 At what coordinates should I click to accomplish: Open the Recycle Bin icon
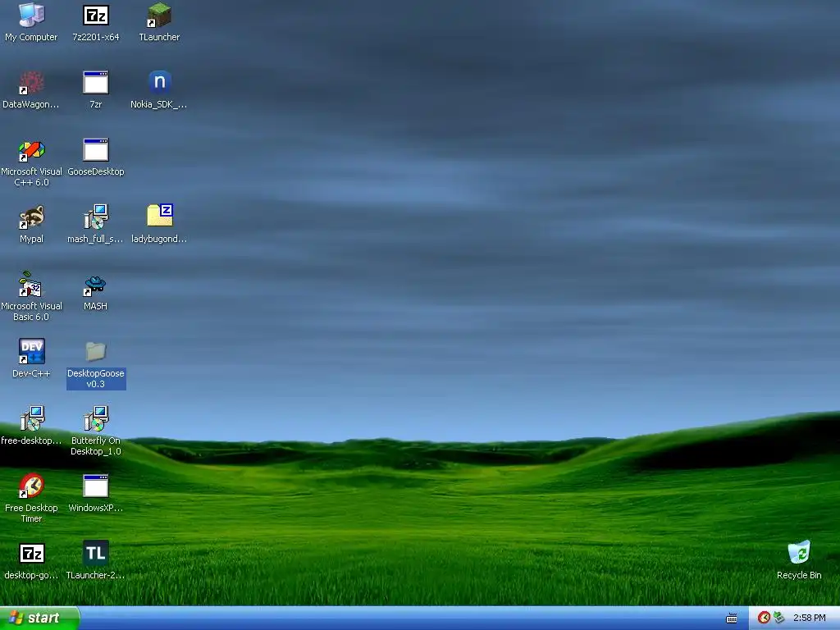[x=799, y=553]
